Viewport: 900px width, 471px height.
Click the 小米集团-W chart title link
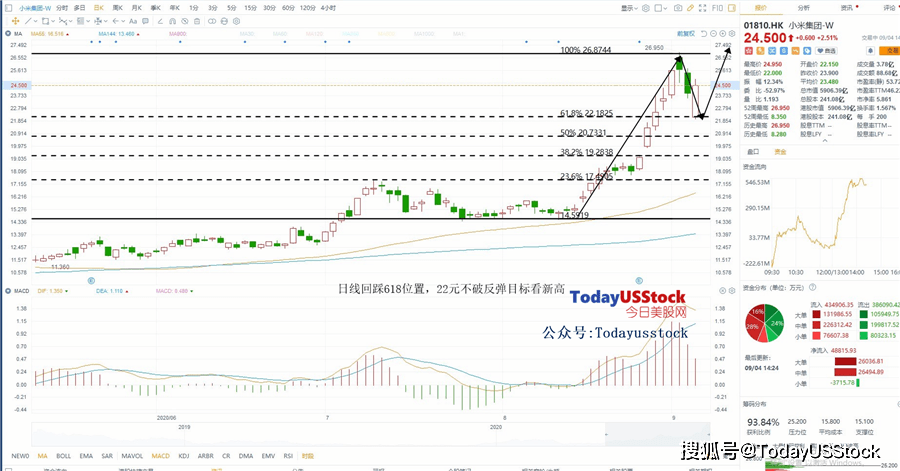tap(35, 8)
